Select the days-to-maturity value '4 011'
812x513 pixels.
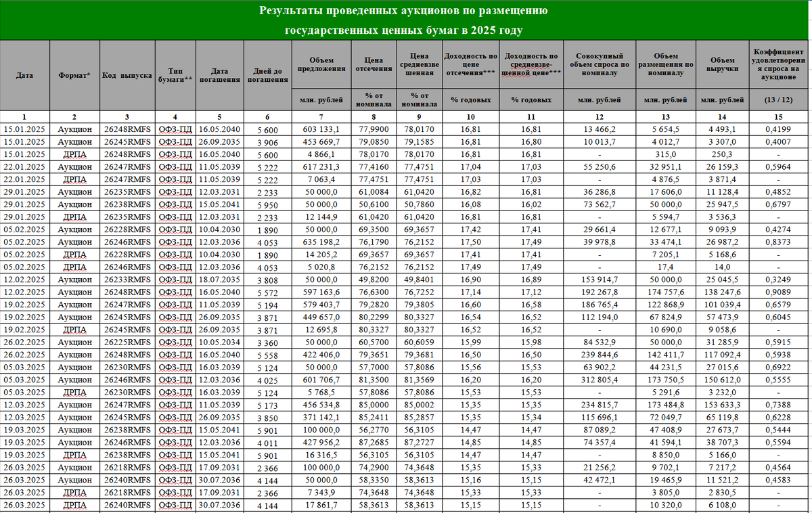pyautogui.click(x=267, y=442)
